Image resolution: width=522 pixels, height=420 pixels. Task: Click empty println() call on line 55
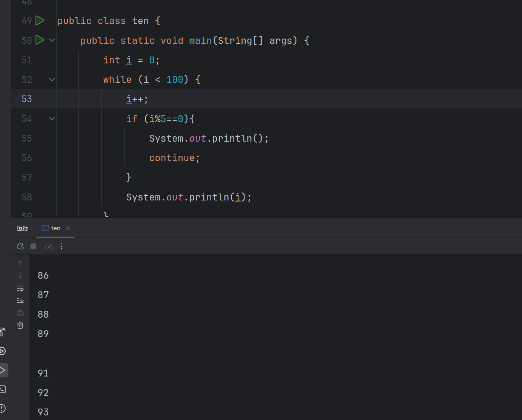click(x=238, y=138)
